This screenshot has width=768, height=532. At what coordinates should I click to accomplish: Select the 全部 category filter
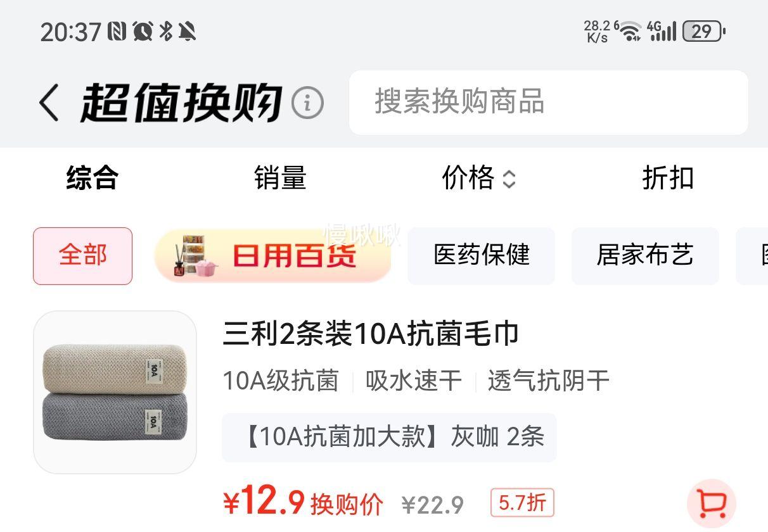83,256
